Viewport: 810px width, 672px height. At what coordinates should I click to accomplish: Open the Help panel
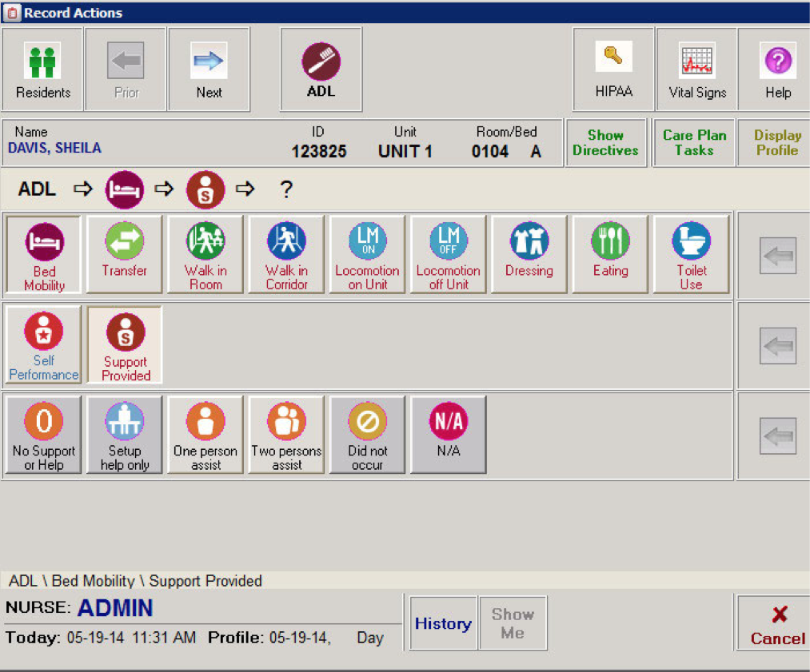pyautogui.click(x=776, y=68)
